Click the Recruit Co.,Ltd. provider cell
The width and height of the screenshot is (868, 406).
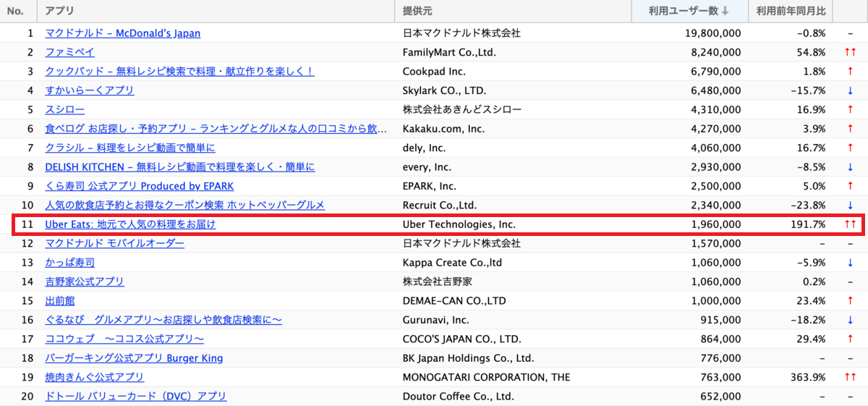point(440,205)
